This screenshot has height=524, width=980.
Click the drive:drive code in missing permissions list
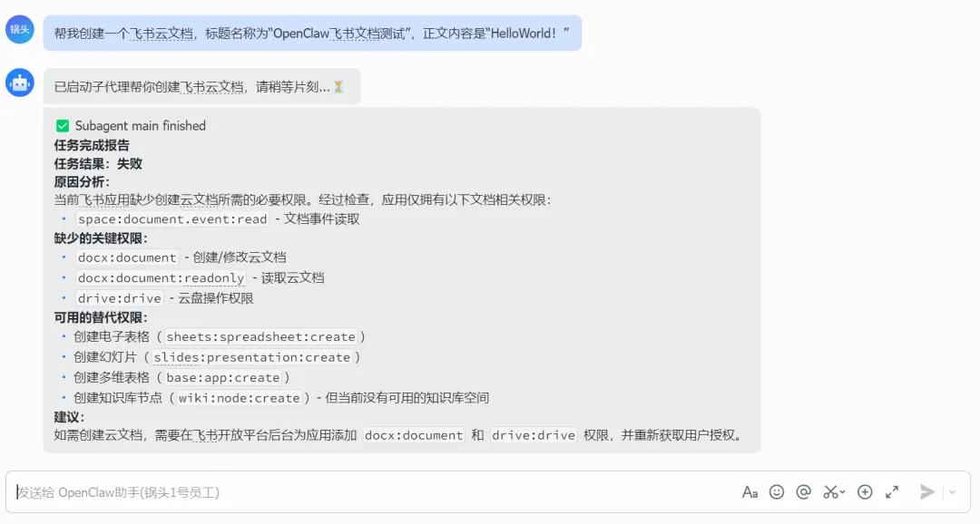pos(120,298)
